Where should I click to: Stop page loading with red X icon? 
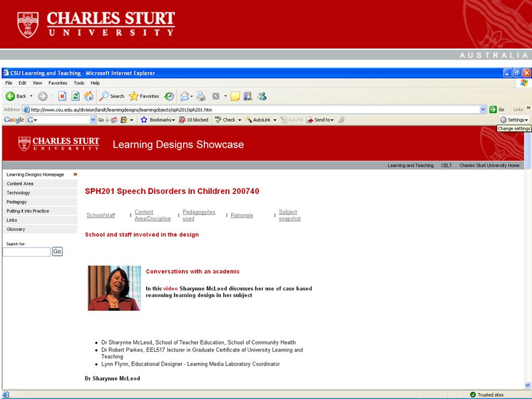(62, 96)
